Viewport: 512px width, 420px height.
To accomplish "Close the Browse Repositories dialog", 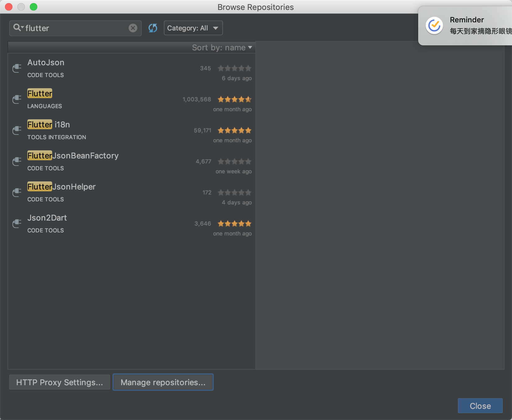I will 480,406.
